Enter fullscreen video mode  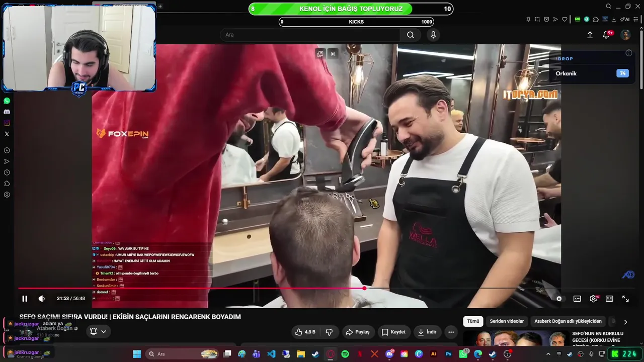point(625,299)
